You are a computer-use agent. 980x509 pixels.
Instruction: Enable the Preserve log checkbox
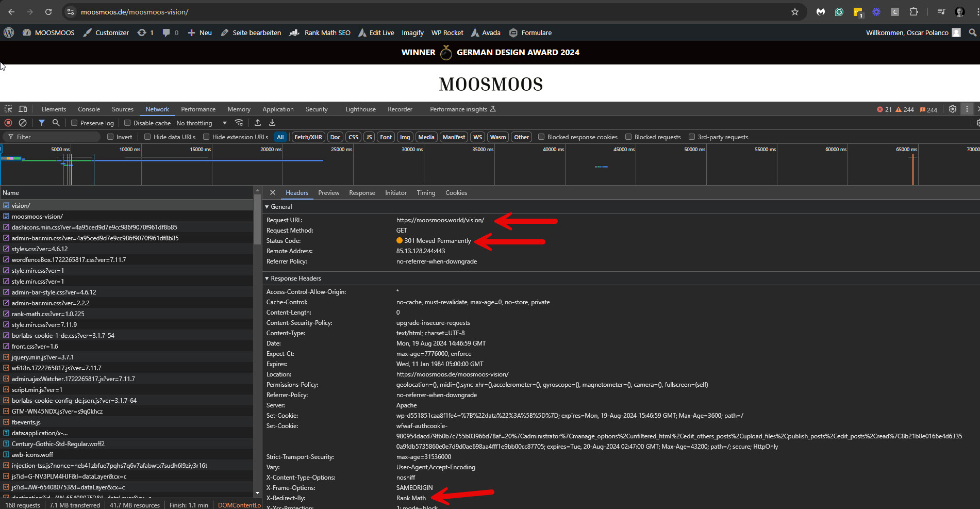point(74,123)
